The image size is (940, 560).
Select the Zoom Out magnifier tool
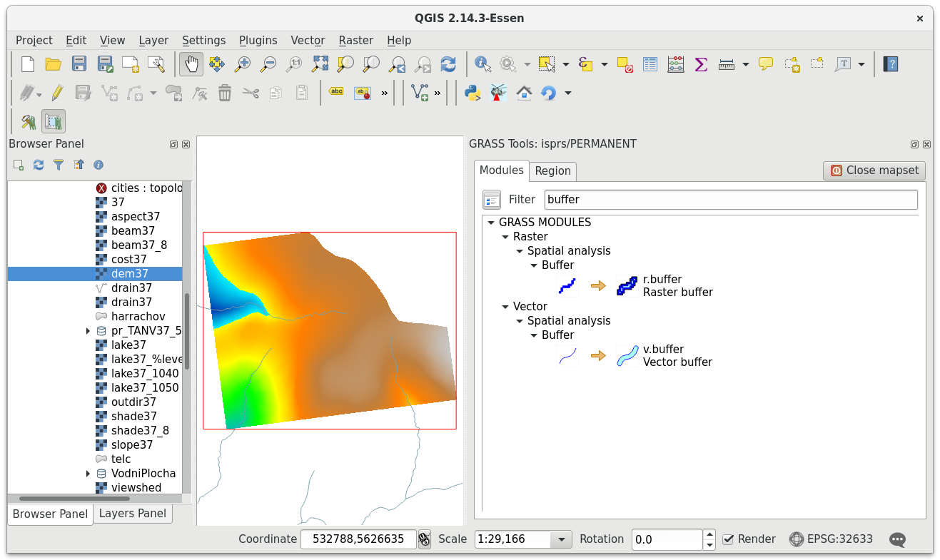tap(268, 64)
